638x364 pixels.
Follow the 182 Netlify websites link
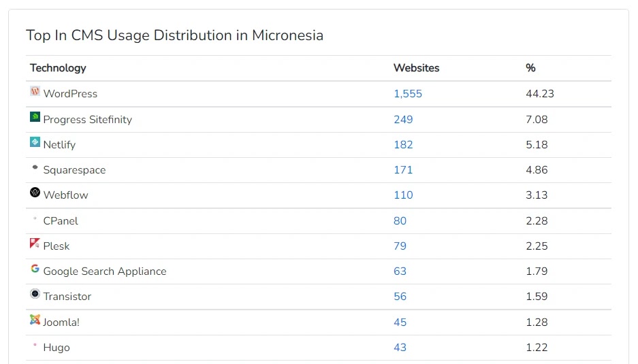(x=403, y=145)
